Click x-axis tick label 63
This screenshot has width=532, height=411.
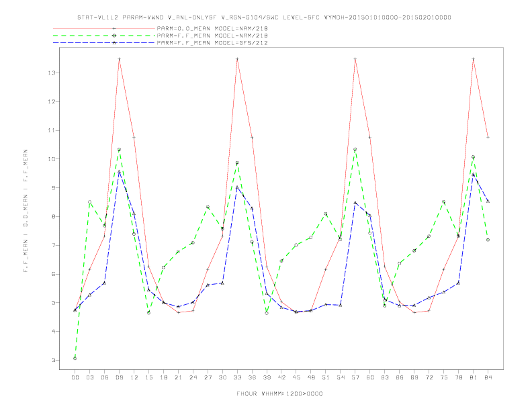(385, 377)
